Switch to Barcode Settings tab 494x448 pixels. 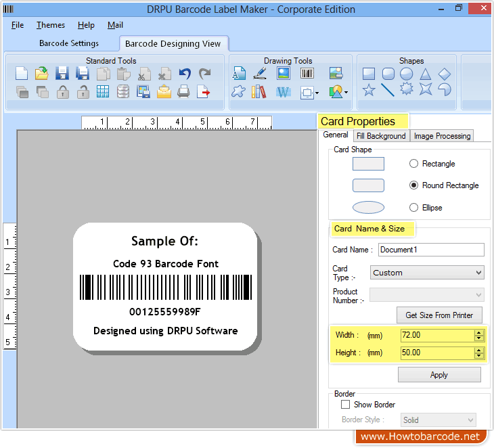pos(68,43)
